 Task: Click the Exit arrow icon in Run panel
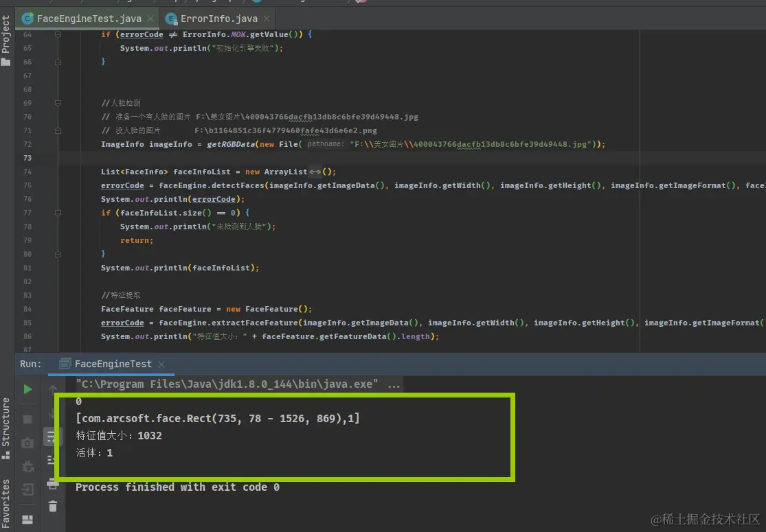pyautogui.click(x=28, y=489)
